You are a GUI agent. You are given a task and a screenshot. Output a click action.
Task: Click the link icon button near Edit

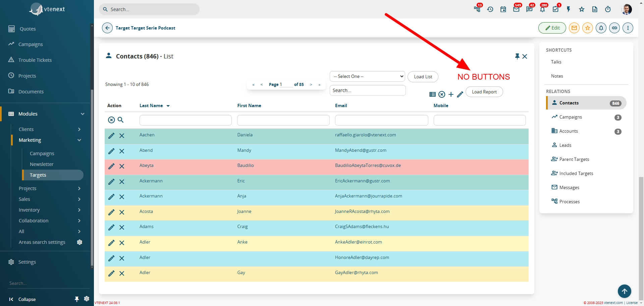[x=614, y=28]
